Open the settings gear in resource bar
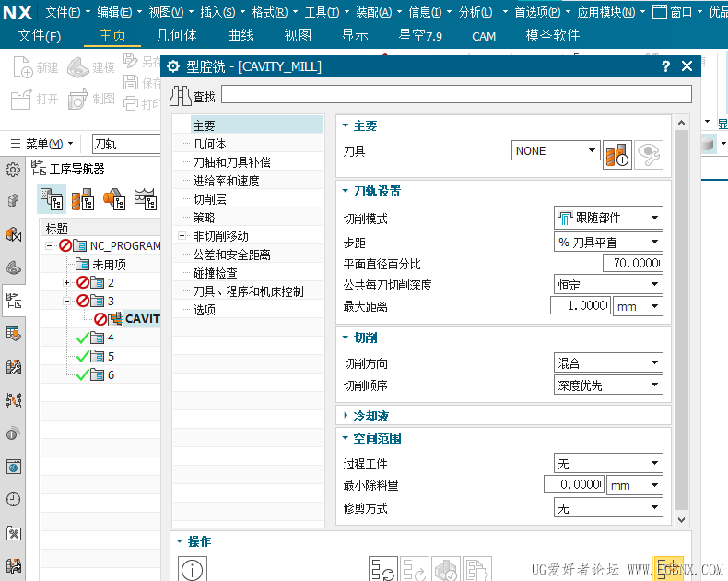The height and width of the screenshot is (581, 728). coord(13,170)
